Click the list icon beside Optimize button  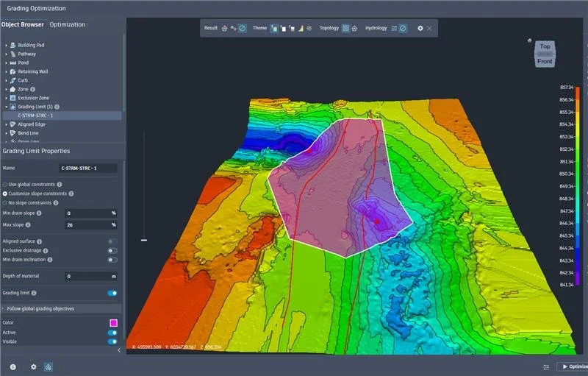pyautogui.click(x=546, y=367)
